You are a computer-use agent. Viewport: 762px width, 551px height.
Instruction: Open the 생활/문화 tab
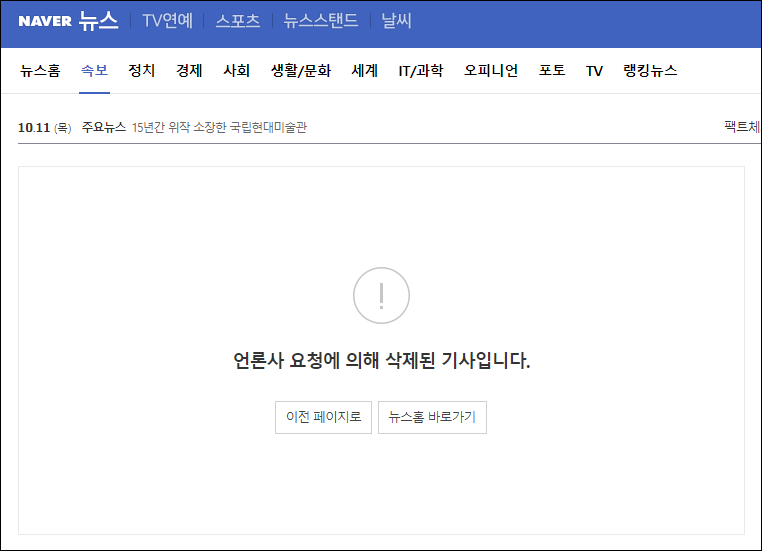(301, 71)
